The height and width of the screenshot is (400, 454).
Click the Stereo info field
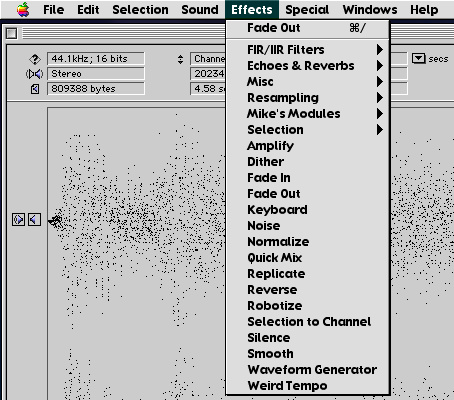pos(96,74)
